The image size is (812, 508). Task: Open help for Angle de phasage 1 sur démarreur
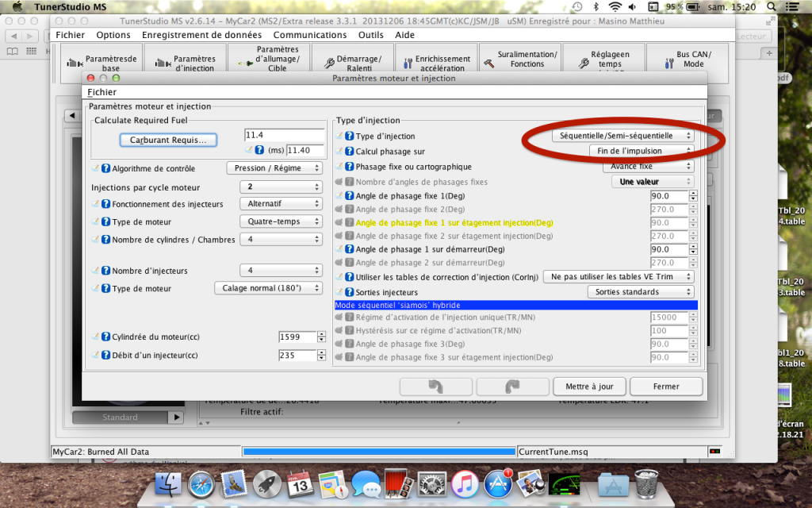tap(350, 248)
